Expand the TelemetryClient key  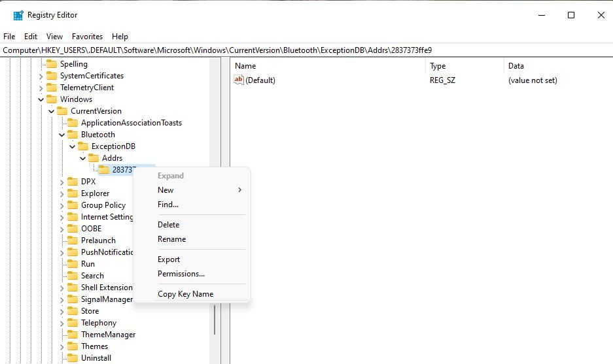[41, 88]
